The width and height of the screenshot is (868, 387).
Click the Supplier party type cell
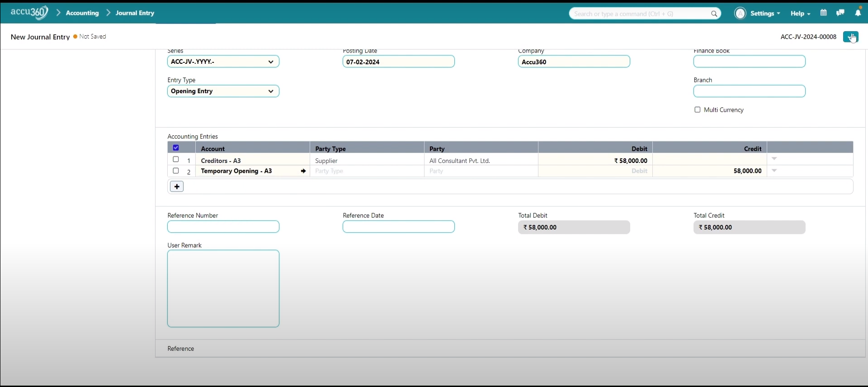[367, 159]
